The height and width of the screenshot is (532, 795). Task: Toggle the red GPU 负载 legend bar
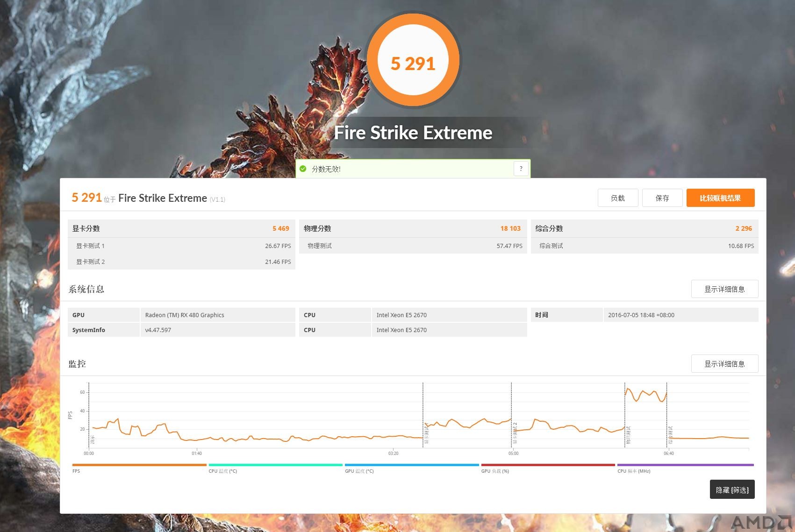point(548,465)
